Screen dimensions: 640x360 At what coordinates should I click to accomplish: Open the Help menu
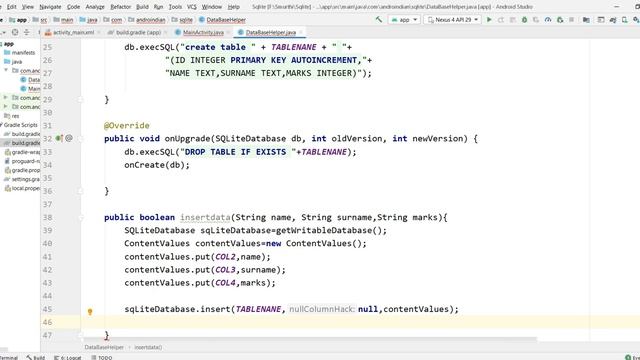pyautogui.click(x=233, y=7)
